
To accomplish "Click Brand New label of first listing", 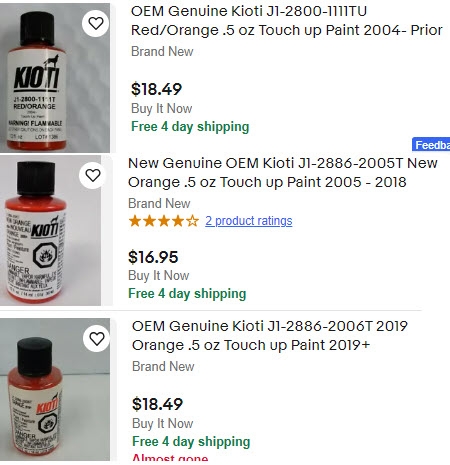I will point(162,51).
